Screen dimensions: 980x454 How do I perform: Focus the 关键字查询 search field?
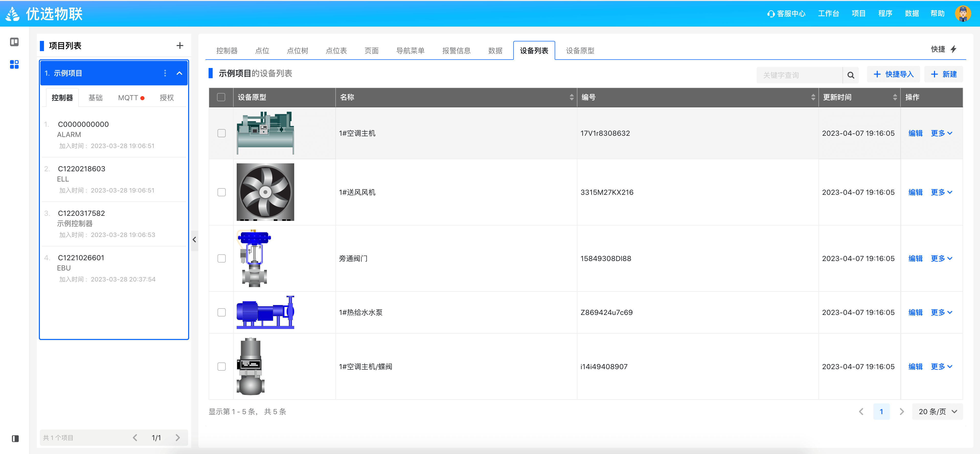(799, 75)
